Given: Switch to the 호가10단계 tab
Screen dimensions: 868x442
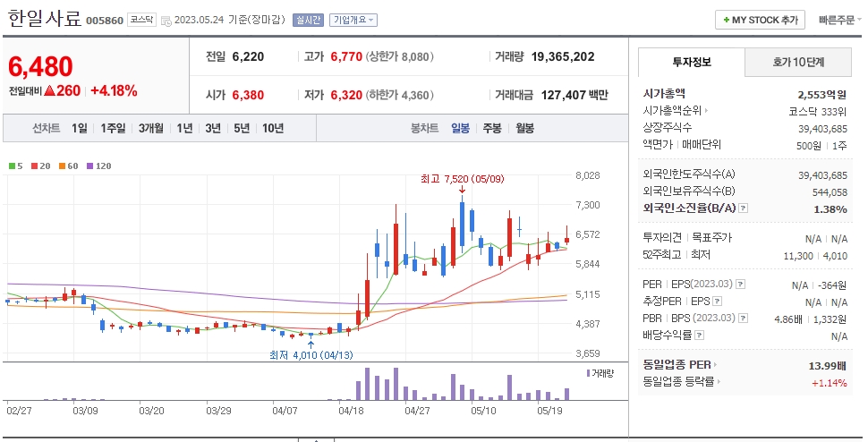Looking at the screenshot, I should pos(798,62).
